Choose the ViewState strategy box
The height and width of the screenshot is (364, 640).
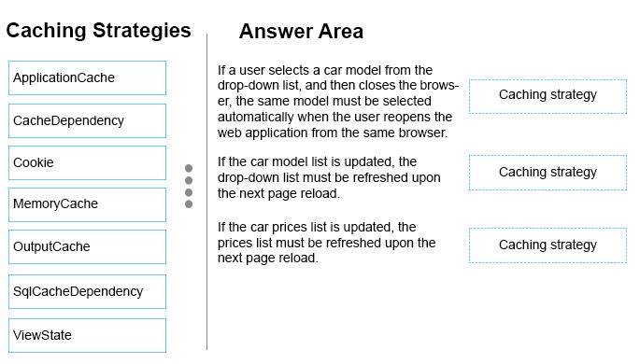pyautogui.click(x=87, y=336)
